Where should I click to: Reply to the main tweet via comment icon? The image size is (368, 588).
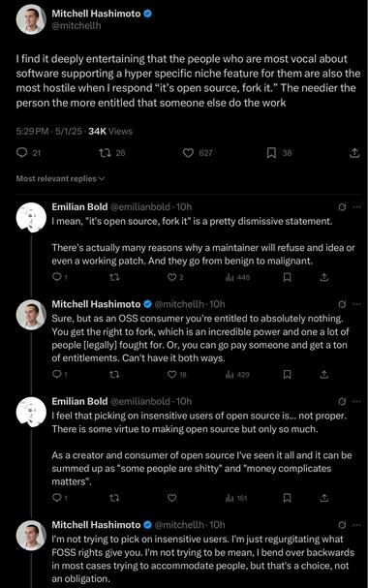tap(22, 153)
